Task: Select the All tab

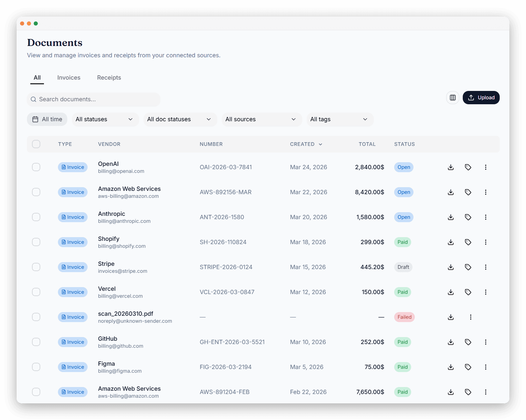Action: pyautogui.click(x=37, y=78)
